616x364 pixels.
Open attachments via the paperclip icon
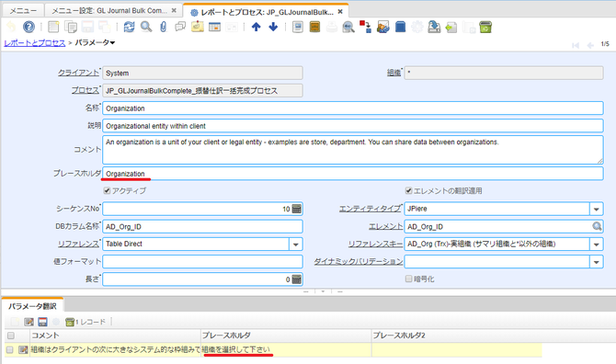point(163,27)
